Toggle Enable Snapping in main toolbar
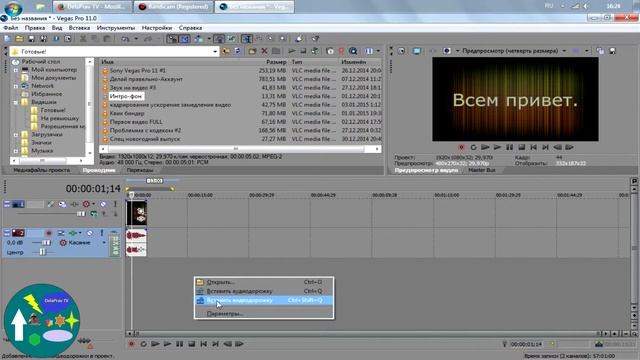This screenshot has width=640, height=360. pyautogui.click(x=173, y=39)
